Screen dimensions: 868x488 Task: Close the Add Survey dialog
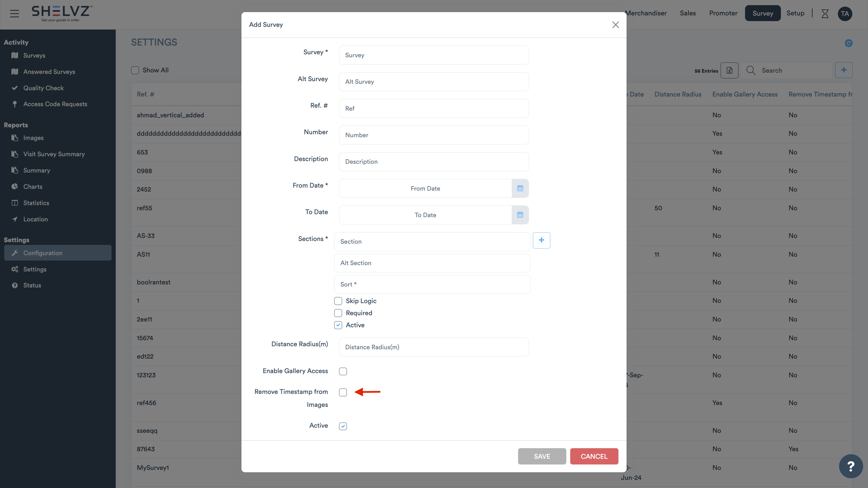(615, 25)
